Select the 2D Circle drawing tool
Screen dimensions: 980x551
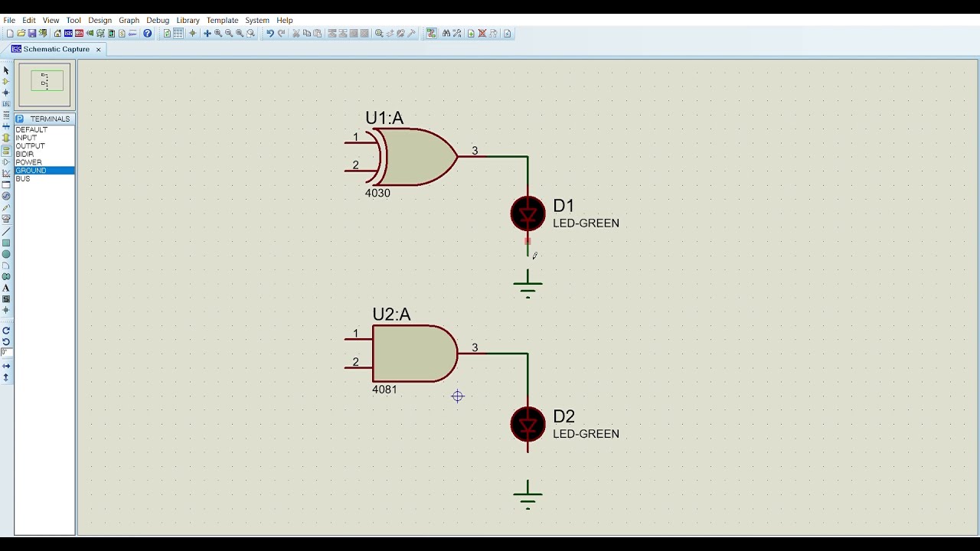pyautogui.click(x=6, y=254)
